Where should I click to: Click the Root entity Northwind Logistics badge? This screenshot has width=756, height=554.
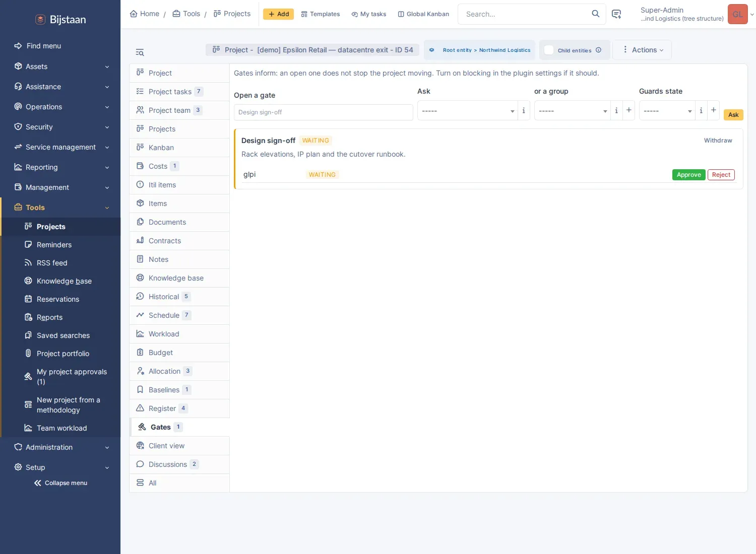pyautogui.click(x=479, y=50)
